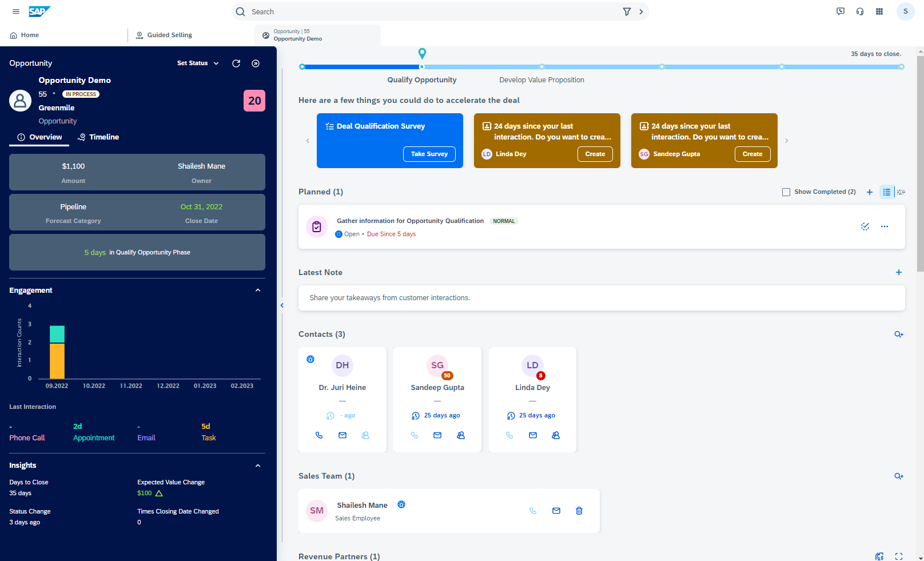Refresh the opportunity panel

pos(236,63)
